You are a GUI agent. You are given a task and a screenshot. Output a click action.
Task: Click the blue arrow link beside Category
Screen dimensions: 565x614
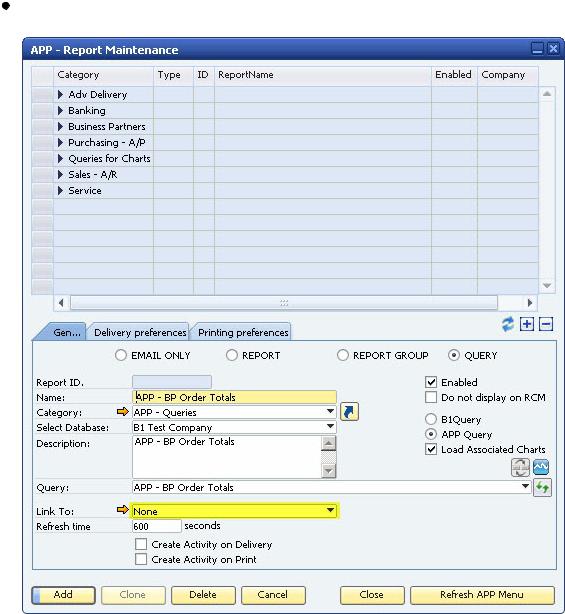click(x=349, y=412)
